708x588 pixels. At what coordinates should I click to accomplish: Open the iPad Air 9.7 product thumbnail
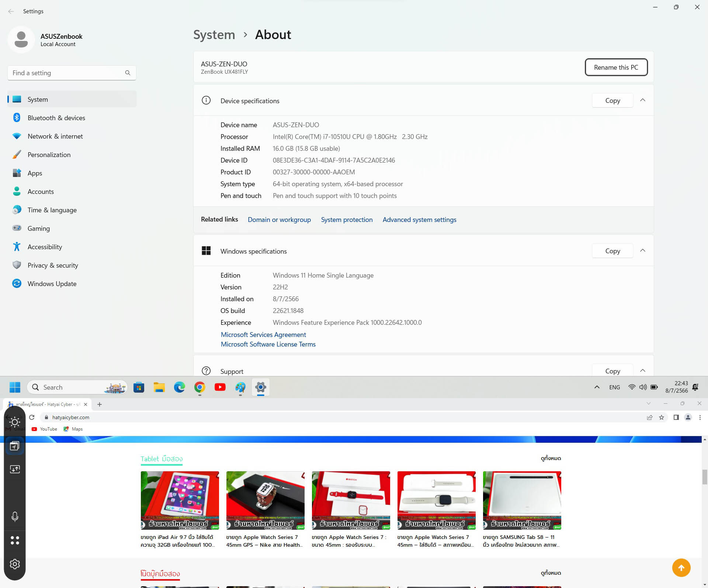coord(180,500)
